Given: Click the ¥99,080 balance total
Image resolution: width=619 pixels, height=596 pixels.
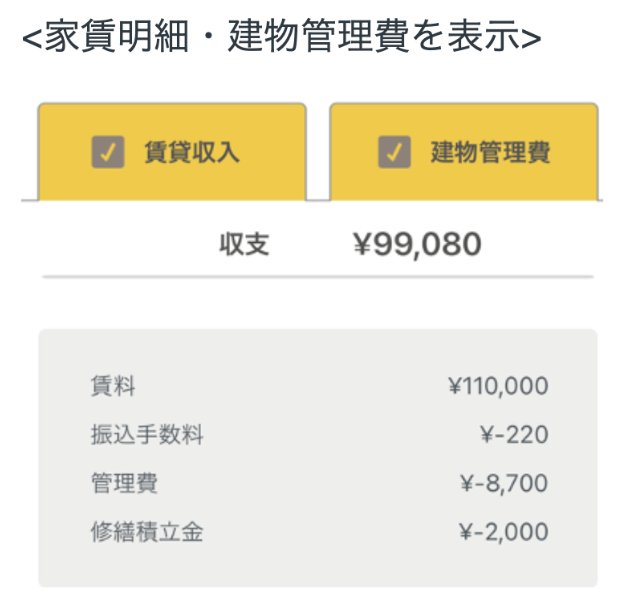Looking at the screenshot, I should coord(417,243).
